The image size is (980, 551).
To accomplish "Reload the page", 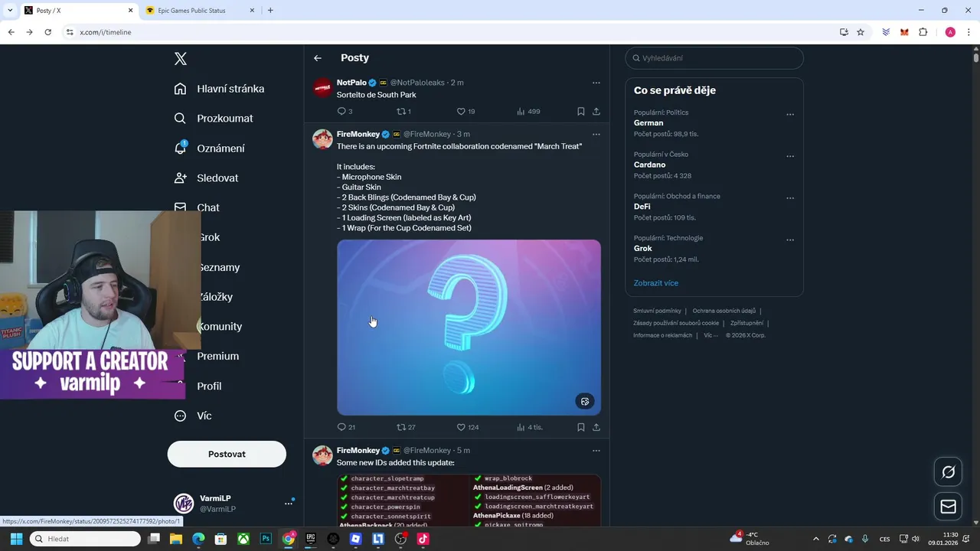I will [47, 32].
